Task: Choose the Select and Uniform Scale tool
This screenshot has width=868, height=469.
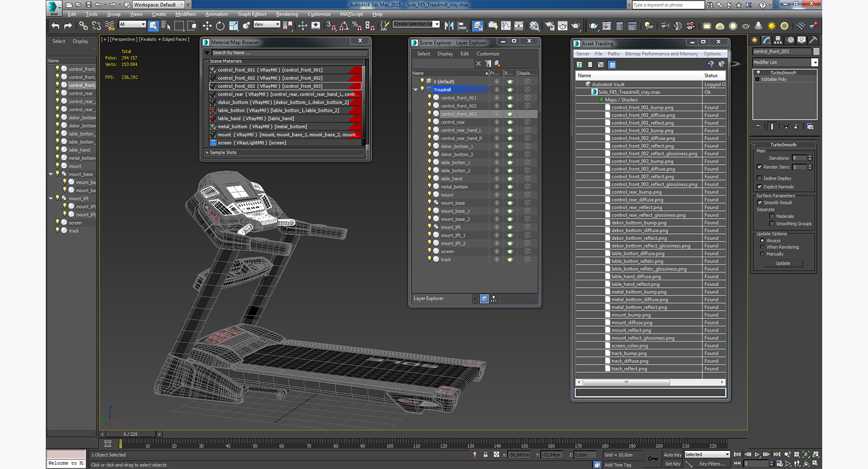Action: (x=233, y=26)
